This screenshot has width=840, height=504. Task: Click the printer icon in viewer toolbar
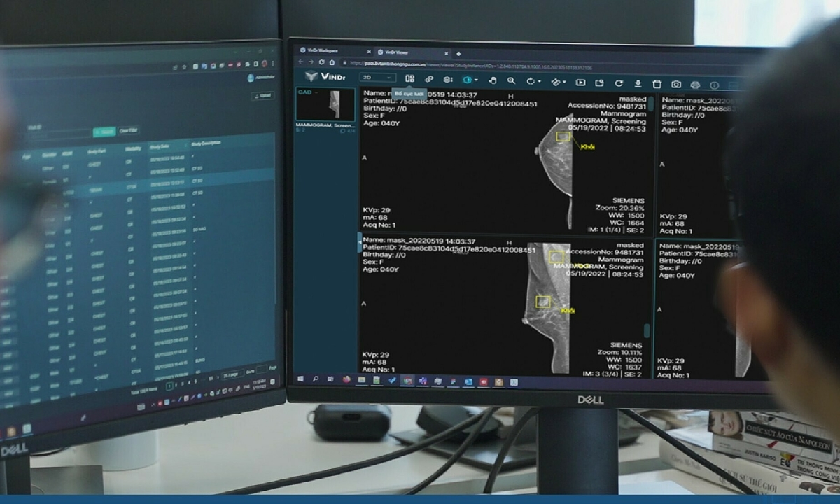coord(695,85)
